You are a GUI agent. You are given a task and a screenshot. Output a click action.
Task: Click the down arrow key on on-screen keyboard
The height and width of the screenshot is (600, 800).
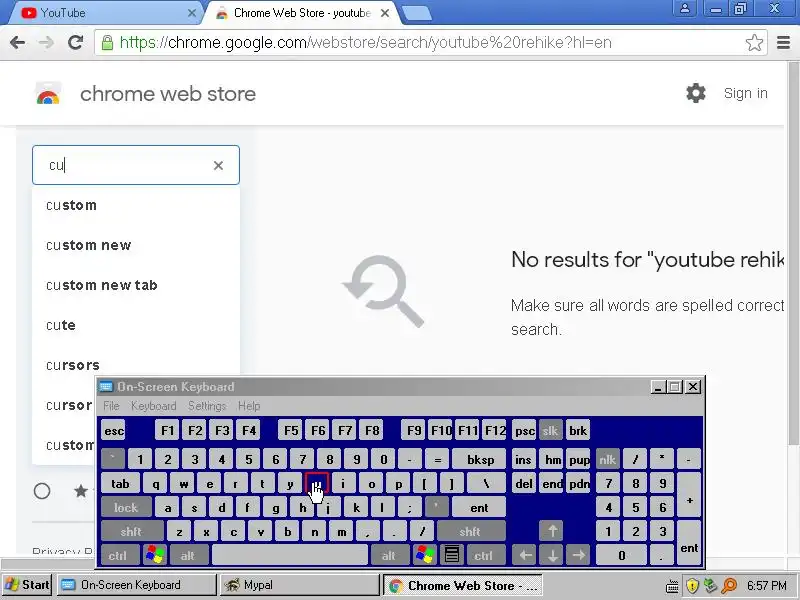pyautogui.click(x=552, y=555)
